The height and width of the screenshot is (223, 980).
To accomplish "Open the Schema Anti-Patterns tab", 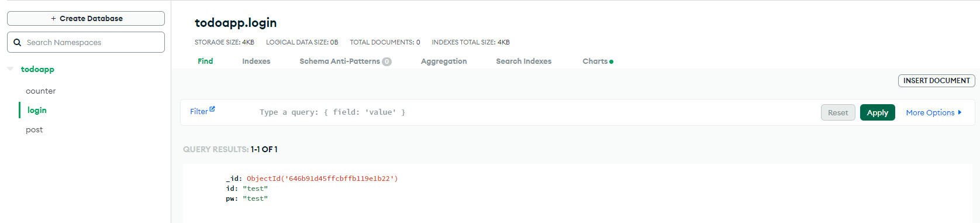I will (x=346, y=61).
